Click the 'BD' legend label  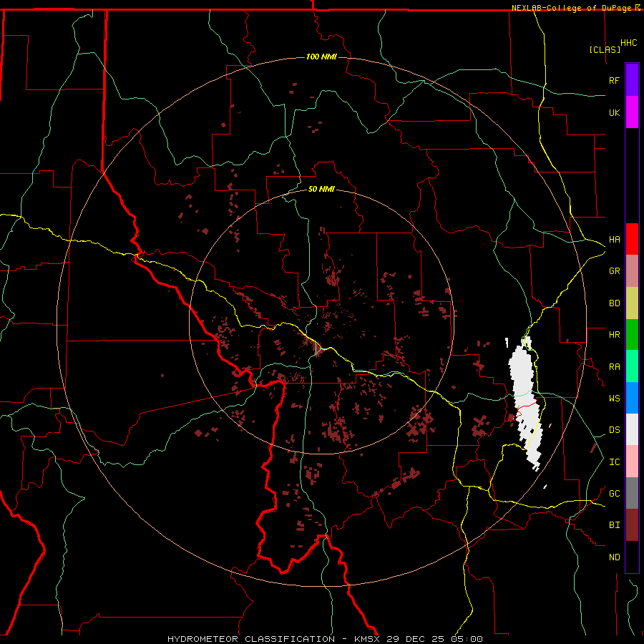pyautogui.click(x=614, y=303)
